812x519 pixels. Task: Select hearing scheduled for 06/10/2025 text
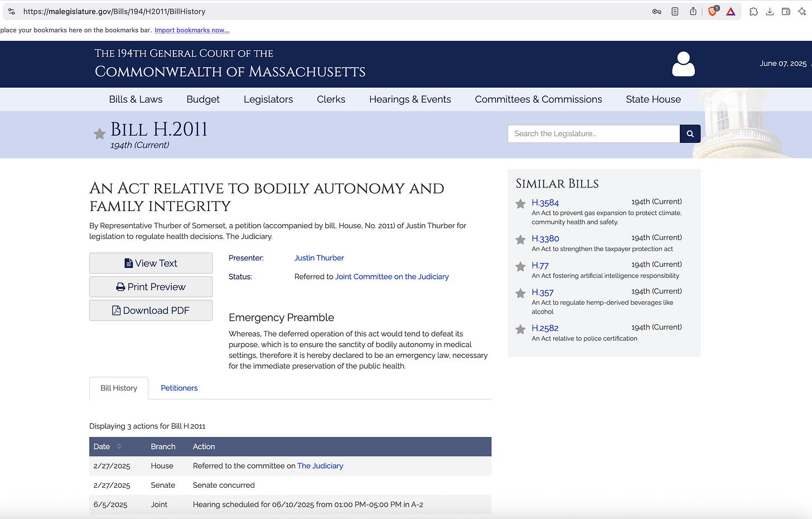[x=308, y=504]
